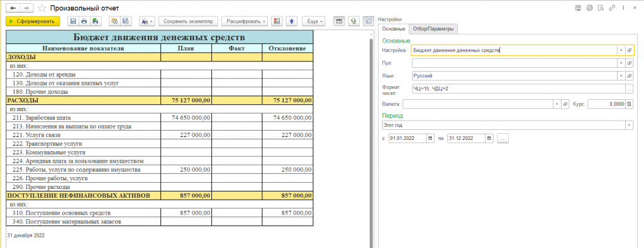Click the Отклонение column header
The height and width of the screenshot is (248, 644).
click(287, 48)
